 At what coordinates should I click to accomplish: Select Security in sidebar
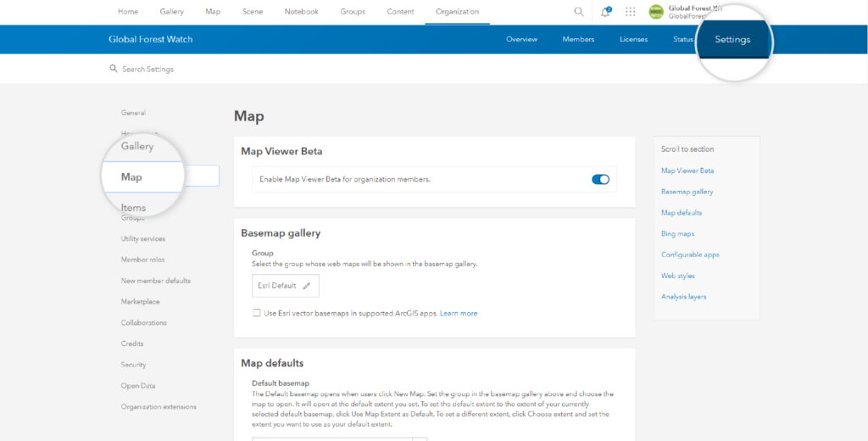pos(133,365)
